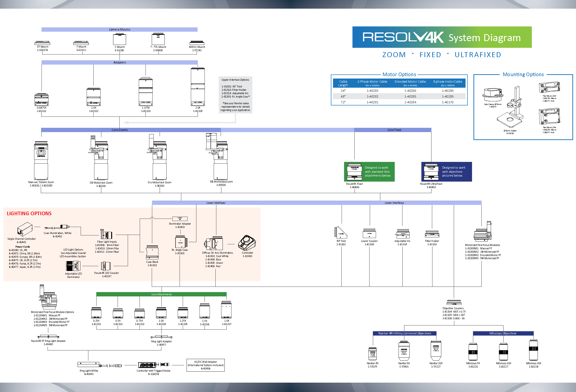Select the Controller 1-81400 joystick image

pos(247,243)
